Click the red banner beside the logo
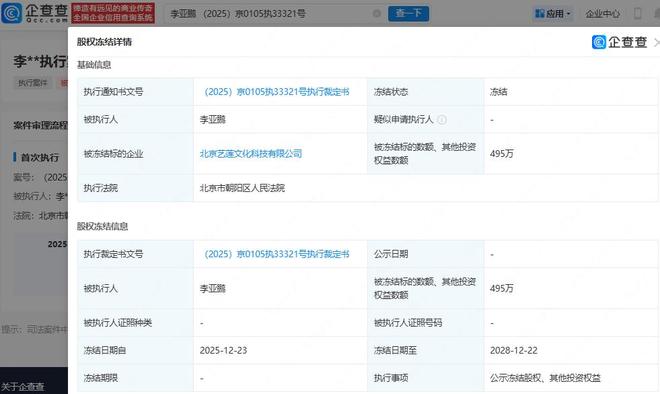The image size is (660, 394). coord(113,13)
